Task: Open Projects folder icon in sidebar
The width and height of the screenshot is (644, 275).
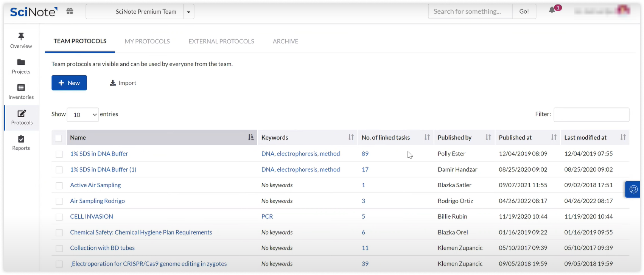Action: 21,62
